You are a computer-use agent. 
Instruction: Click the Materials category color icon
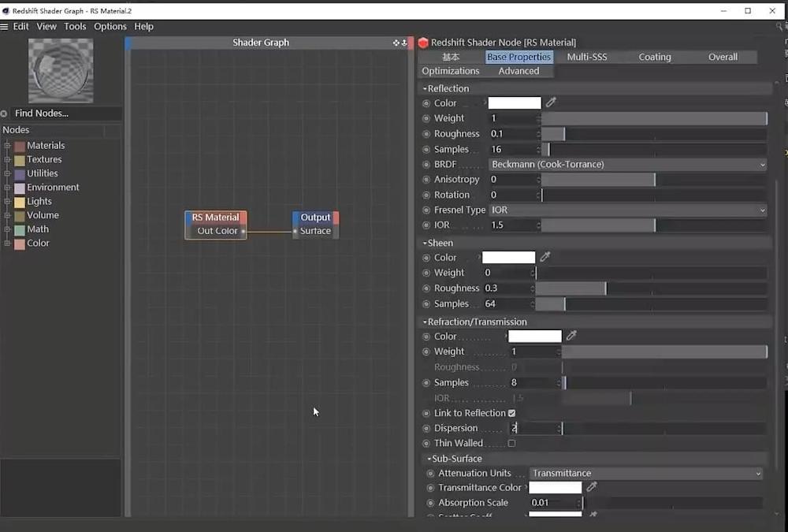20,147
